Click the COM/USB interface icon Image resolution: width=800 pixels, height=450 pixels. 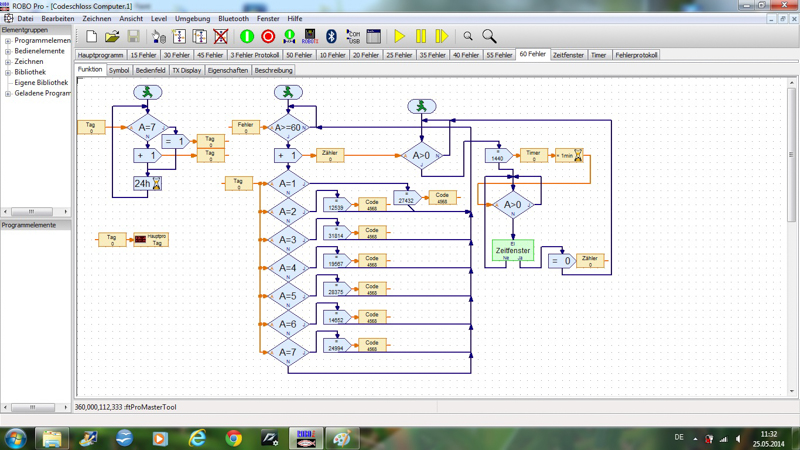point(353,37)
